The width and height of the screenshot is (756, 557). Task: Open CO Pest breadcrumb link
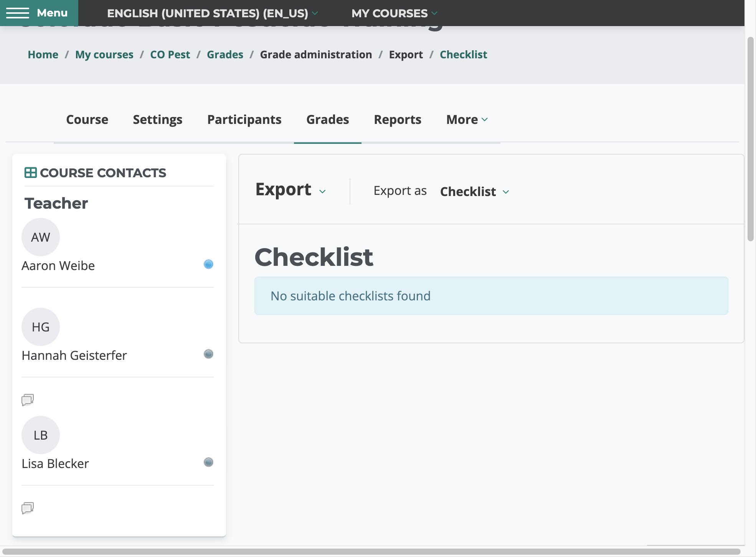(x=170, y=54)
